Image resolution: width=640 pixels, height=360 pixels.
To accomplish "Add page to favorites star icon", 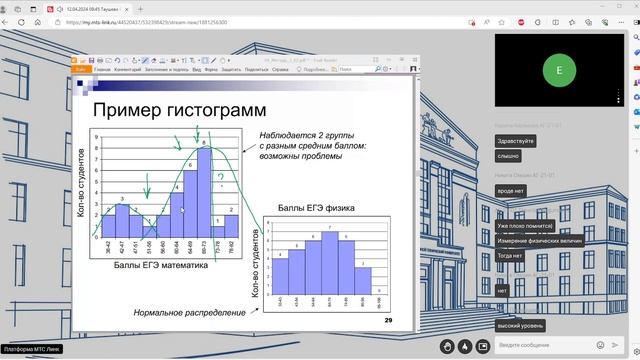I will [x=502, y=22].
